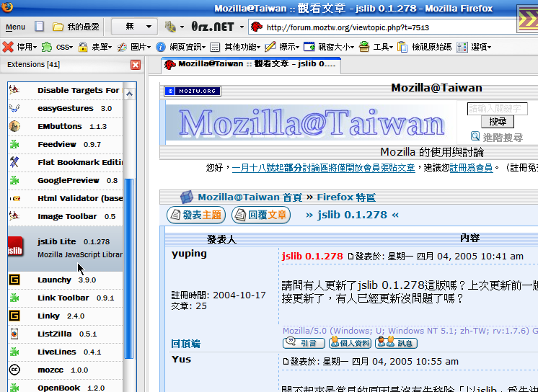This screenshot has width=538, height=392.
Task: Click the Firefox icon in title bar
Action: (7, 7)
